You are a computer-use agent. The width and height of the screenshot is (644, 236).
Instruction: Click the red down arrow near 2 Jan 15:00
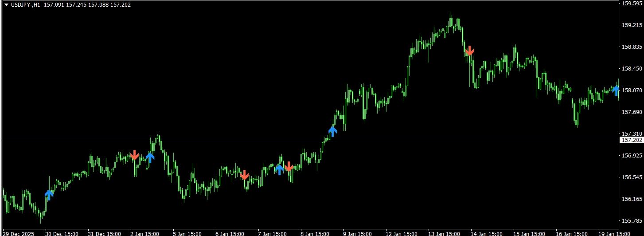[x=135, y=155]
